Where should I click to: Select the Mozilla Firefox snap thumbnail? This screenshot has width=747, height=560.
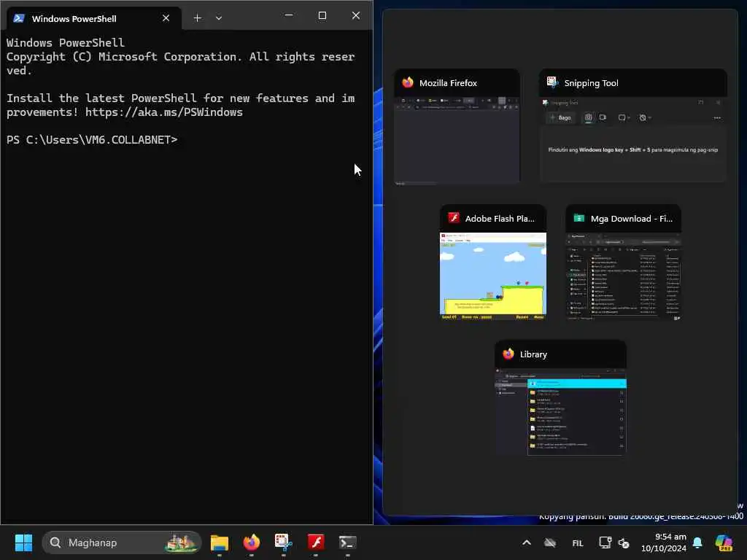[x=457, y=127]
